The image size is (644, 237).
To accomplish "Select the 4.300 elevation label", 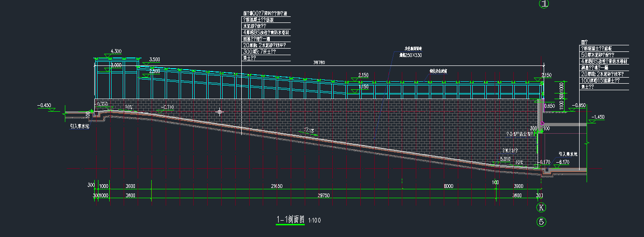I will coord(116,51).
